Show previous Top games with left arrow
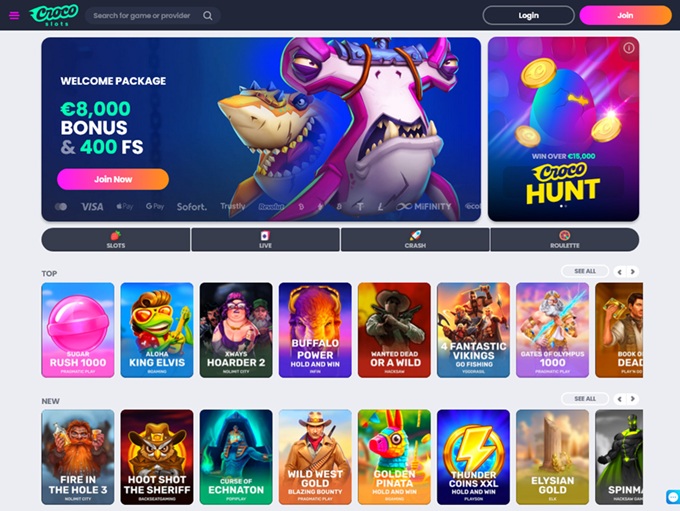Image resolution: width=680 pixels, height=511 pixels. tap(620, 272)
